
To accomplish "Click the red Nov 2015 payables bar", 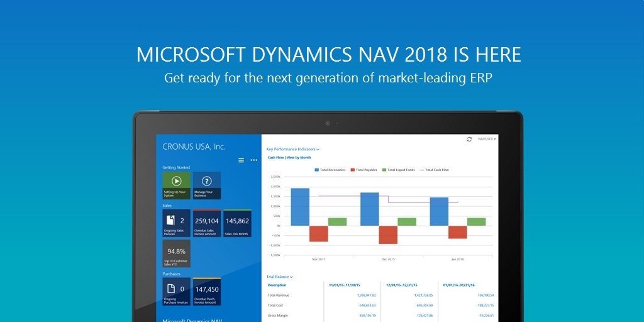I will coord(319,234).
